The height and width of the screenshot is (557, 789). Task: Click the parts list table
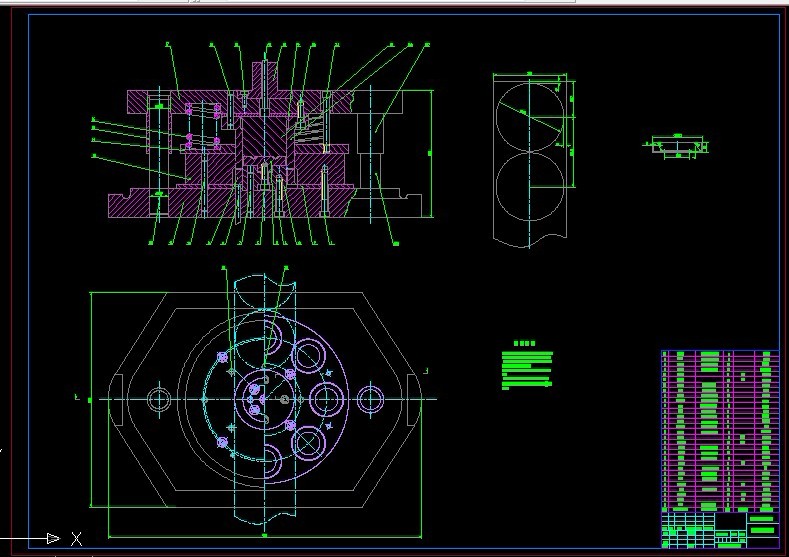point(720,431)
